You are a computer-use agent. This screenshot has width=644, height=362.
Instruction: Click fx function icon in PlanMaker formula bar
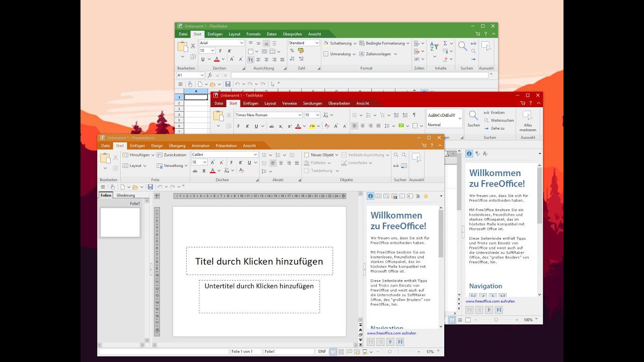[x=210, y=75]
